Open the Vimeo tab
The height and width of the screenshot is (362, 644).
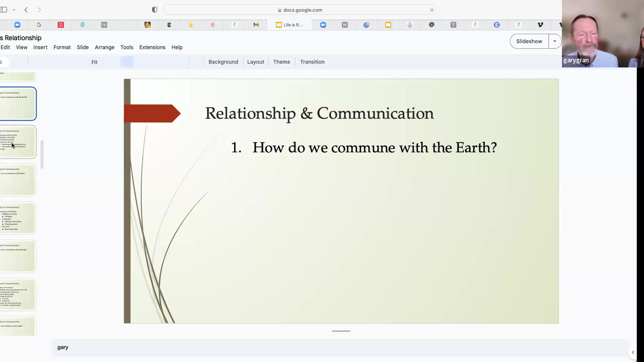pos(540,25)
